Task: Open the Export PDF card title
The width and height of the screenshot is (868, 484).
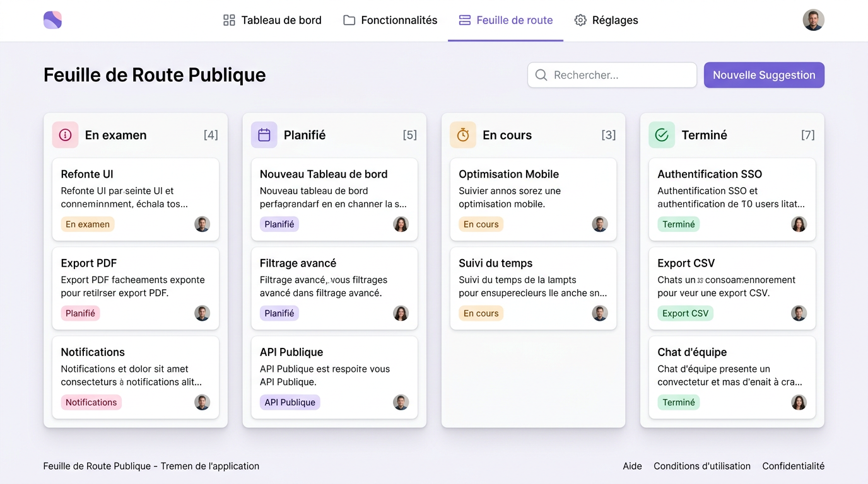Action: (x=89, y=263)
